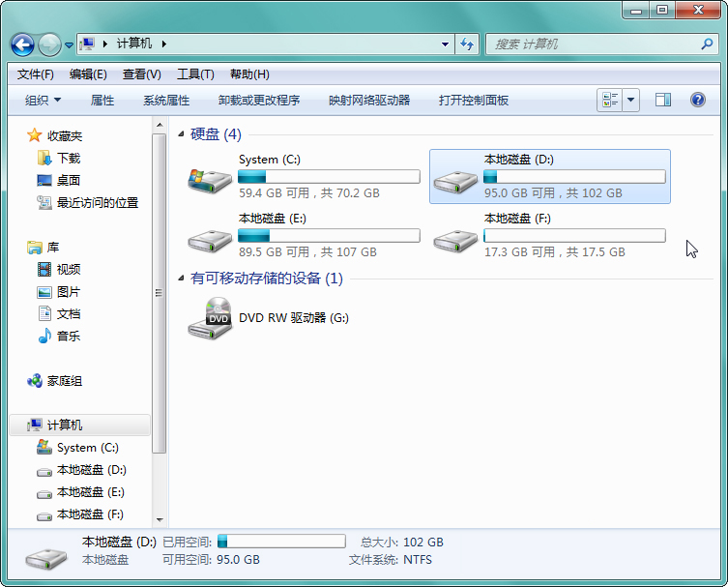Expand the address bar history dropdown arrow
Viewport: 728px width, 587px height.
(x=445, y=44)
